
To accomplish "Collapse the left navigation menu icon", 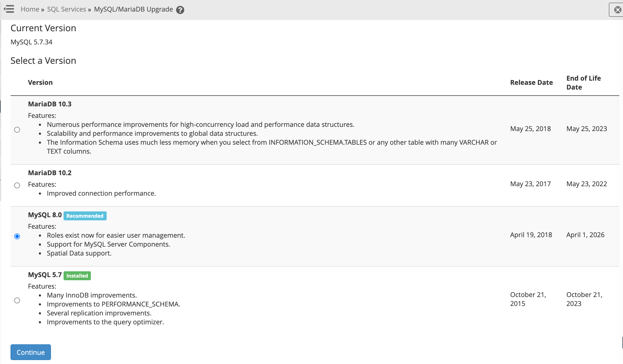I will coord(9,9).
